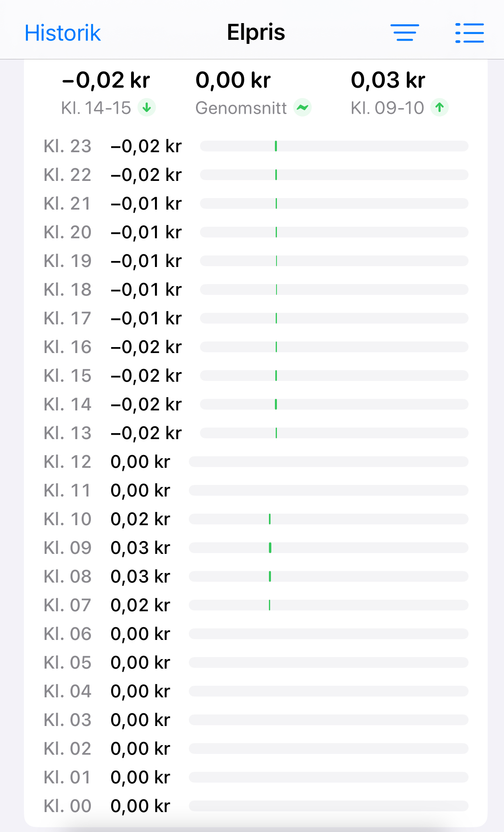Select the Kl. 04 hourly row
This screenshot has width=504, height=832.
tap(256, 691)
